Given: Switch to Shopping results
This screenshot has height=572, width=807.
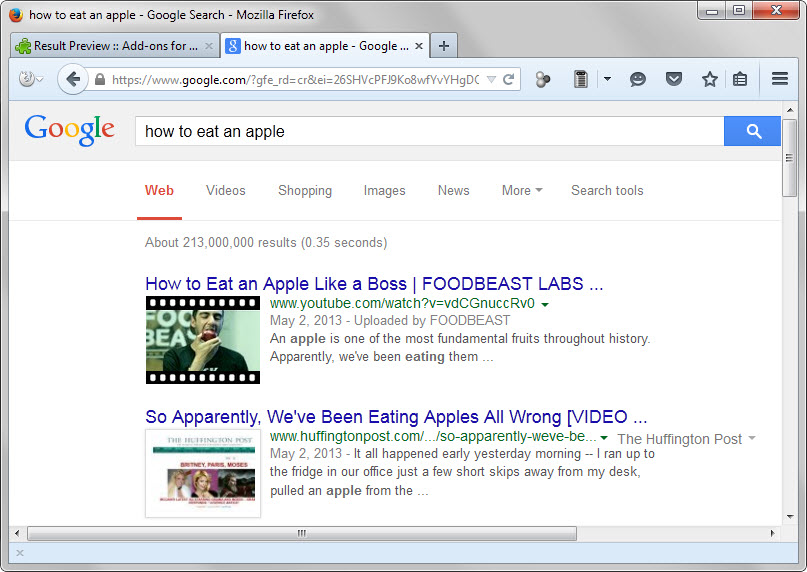Looking at the screenshot, I should [x=305, y=190].
